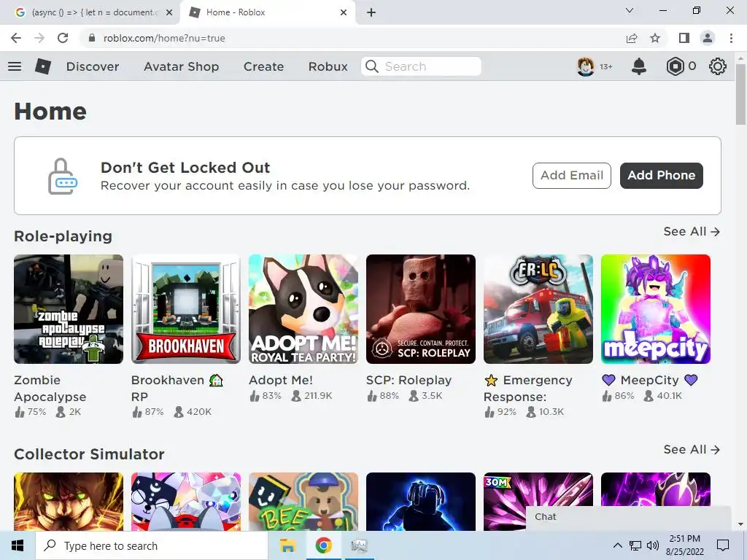747x560 pixels.
Task: Bookmark this page with the star icon
Action: (655, 38)
